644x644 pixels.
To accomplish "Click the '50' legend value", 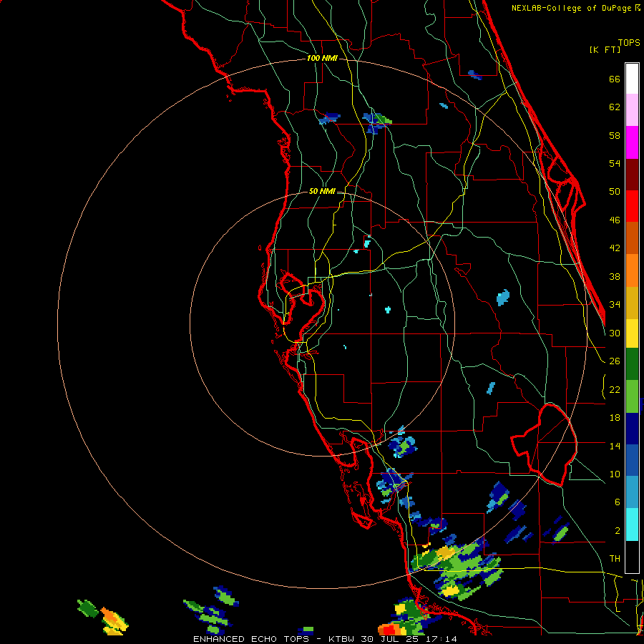I will (615, 191).
